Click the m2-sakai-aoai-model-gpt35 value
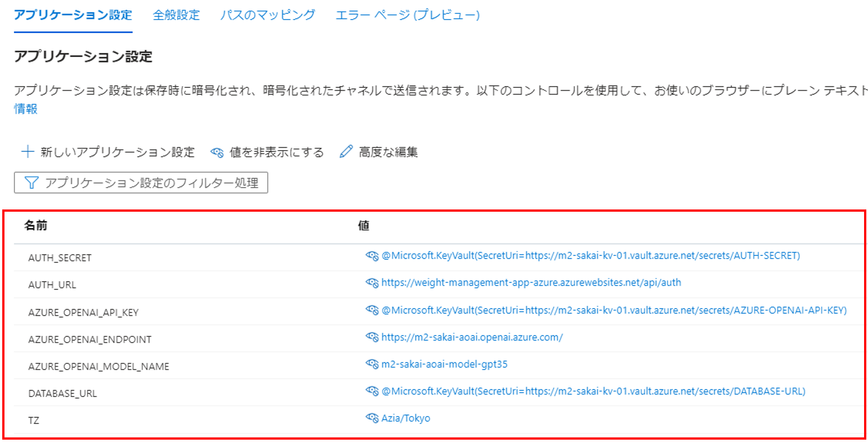This screenshot has height=443, width=868. (445, 364)
